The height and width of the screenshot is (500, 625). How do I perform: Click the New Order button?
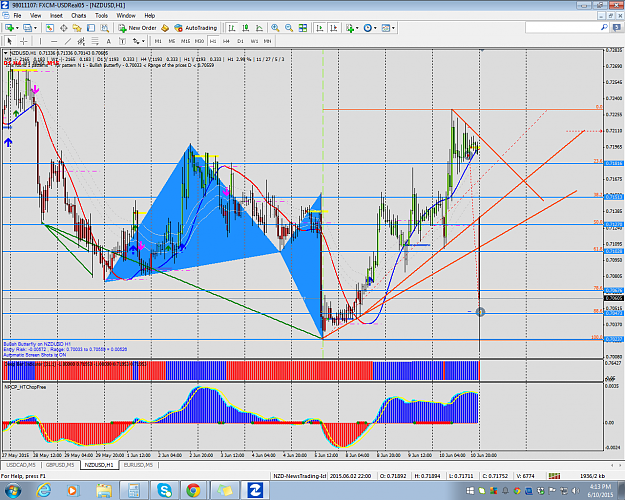click(138, 28)
